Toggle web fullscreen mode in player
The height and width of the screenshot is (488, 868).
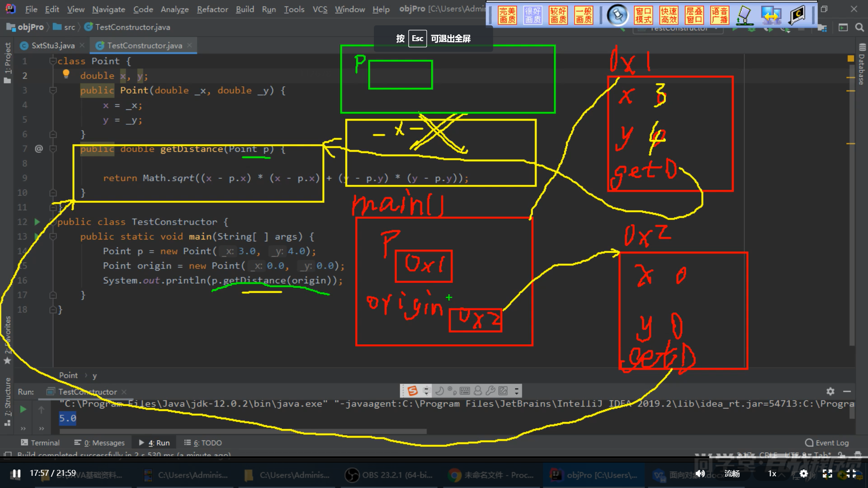(x=827, y=473)
